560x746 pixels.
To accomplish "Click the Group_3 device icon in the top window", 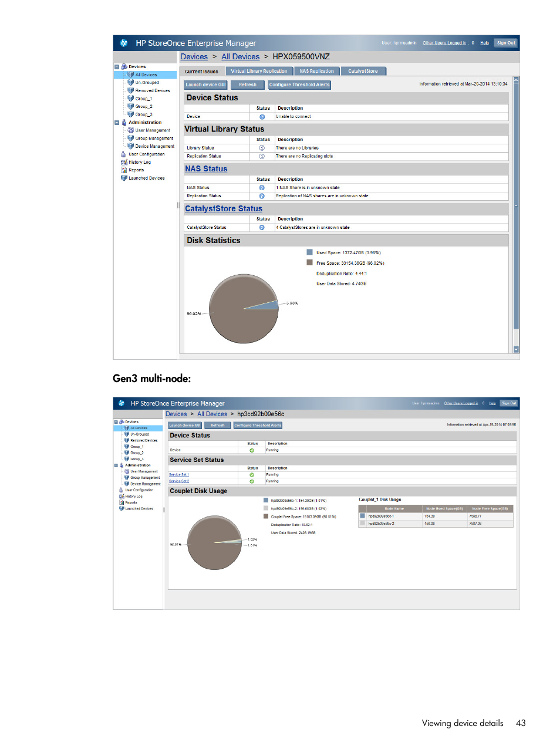I will point(131,114).
